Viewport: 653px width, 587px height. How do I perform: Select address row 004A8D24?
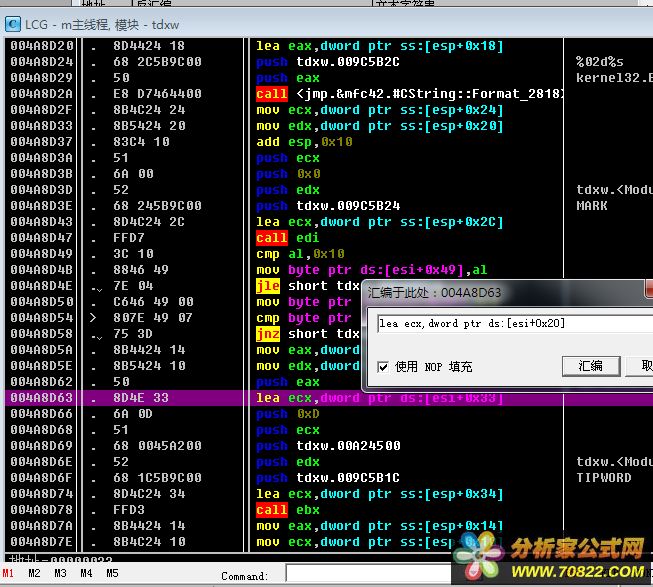pos(42,62)
